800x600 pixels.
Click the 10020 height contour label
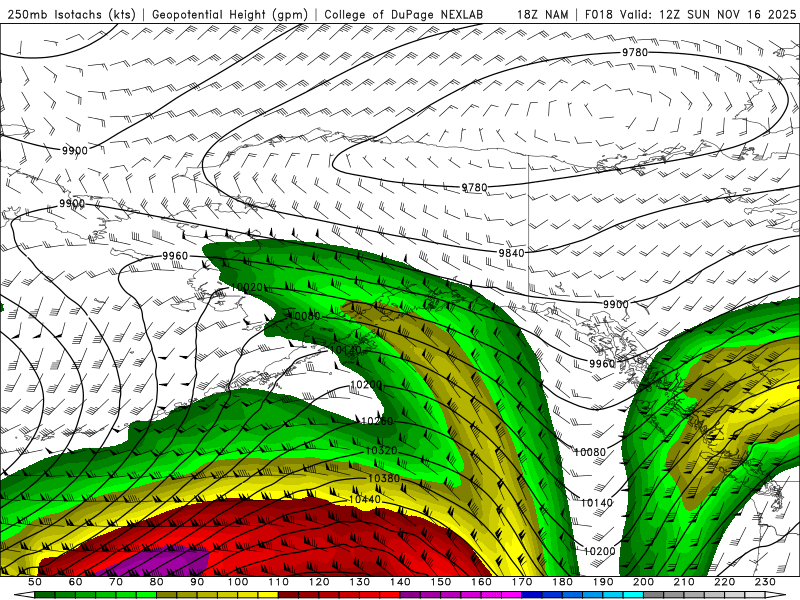(x=247, y=287)
